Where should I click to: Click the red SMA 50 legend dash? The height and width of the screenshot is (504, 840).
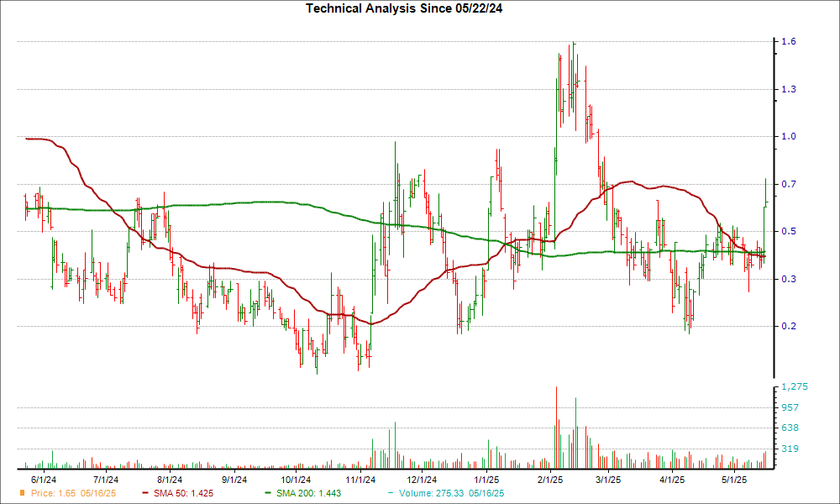point(145,493)
